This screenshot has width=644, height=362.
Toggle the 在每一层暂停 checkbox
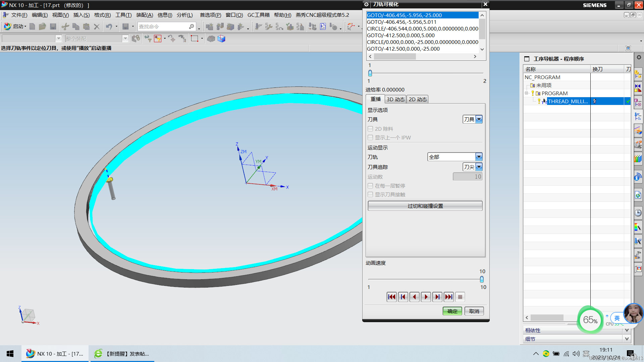pos(370,186)
